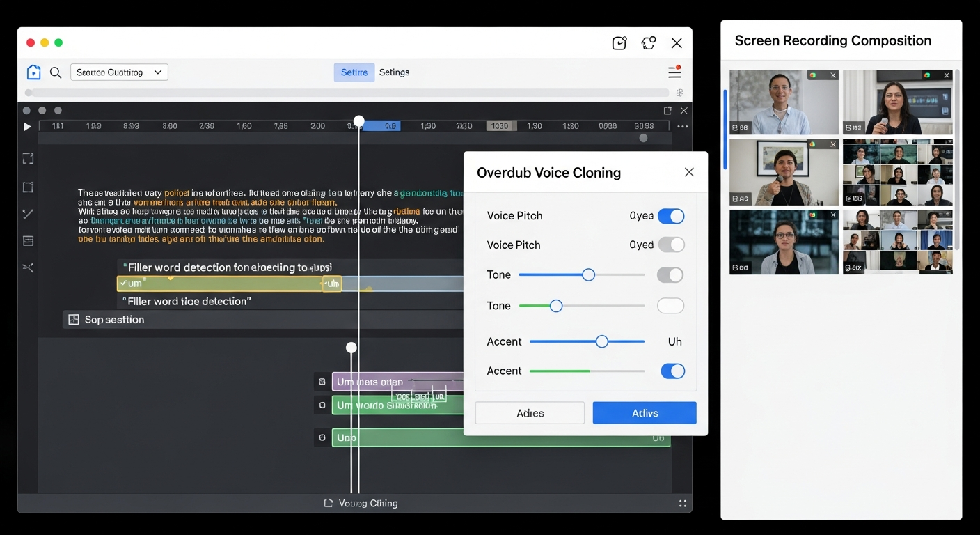
Task: Click the green Accent slider track
Action: 587,371
